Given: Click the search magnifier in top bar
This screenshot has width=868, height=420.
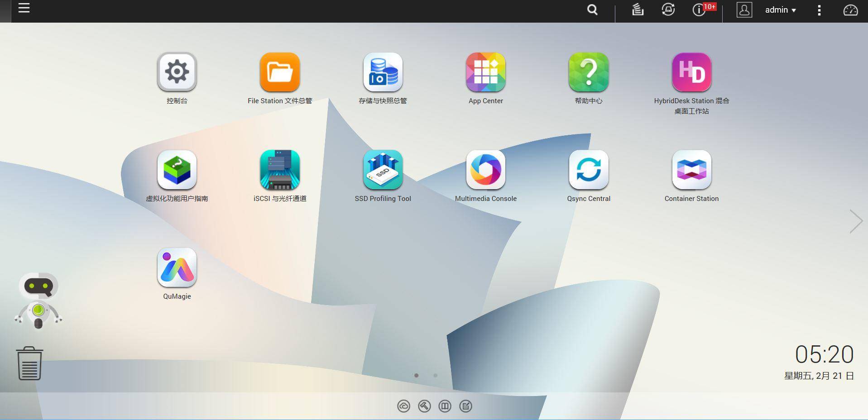Looking at the screenshot, I should tap(592, 10).
